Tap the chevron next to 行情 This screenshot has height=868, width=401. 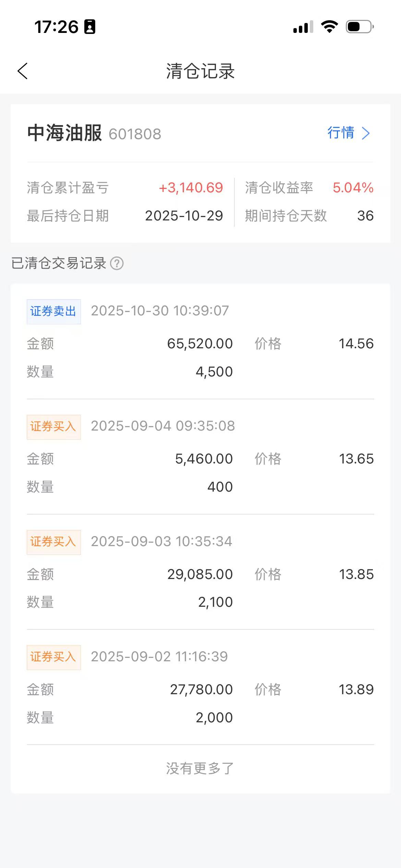[x=366, y=133]
